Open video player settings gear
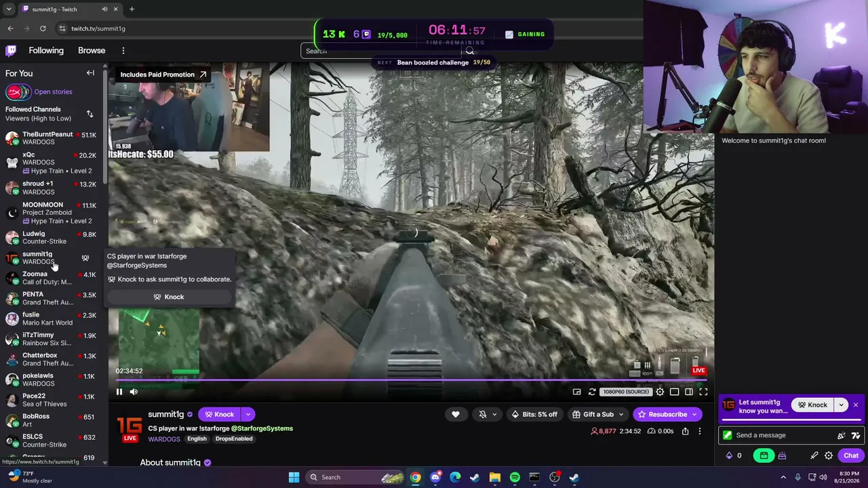This screenshot has width=868, height=488. point(660,392)
